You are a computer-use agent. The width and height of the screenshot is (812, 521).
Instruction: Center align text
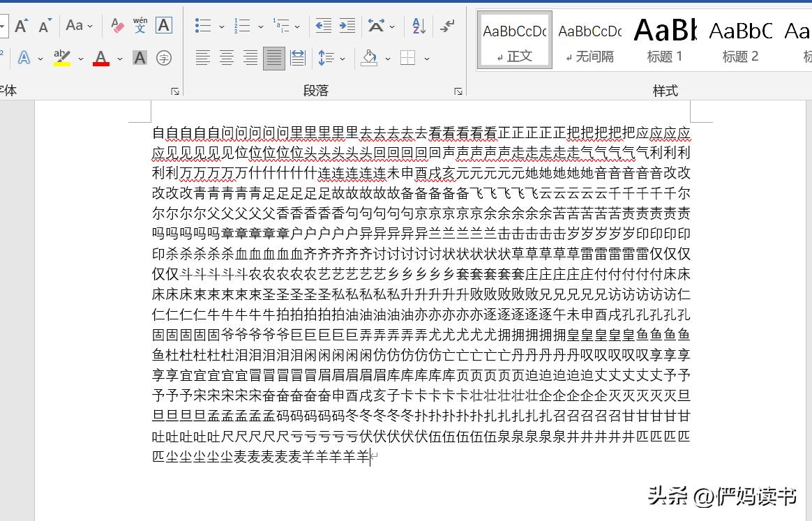coord(226,57)
